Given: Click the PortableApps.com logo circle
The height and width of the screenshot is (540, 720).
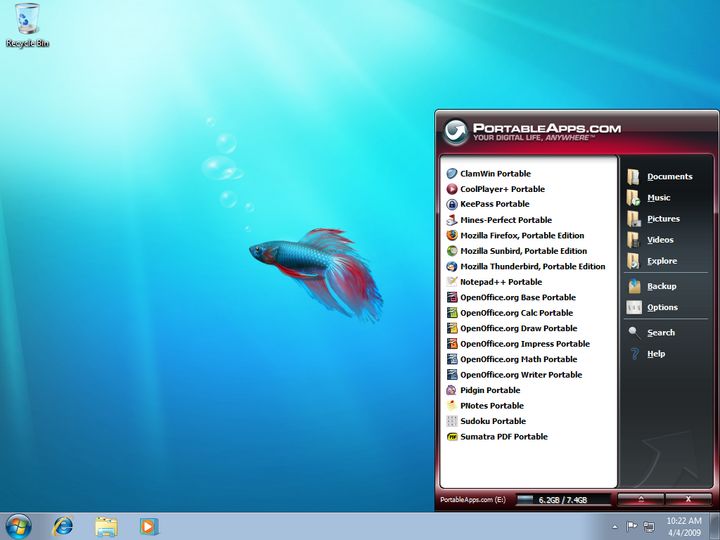Looking at the screenshot, I should click(456, 132).
